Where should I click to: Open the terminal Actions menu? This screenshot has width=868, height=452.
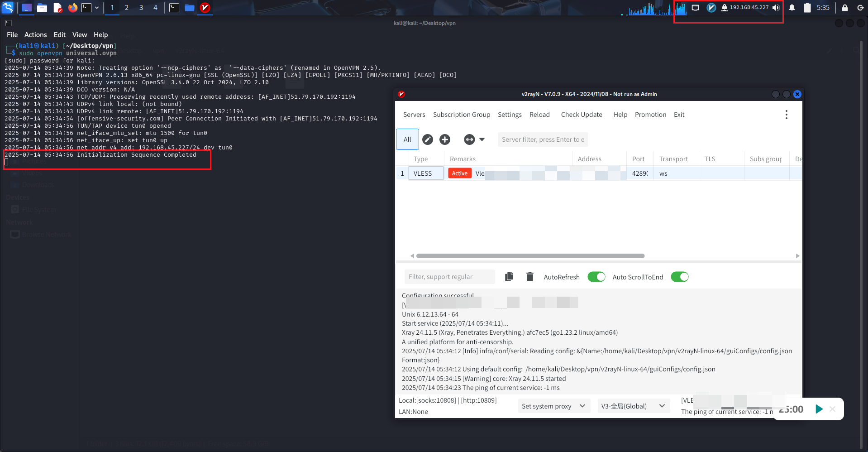(35, 35)
